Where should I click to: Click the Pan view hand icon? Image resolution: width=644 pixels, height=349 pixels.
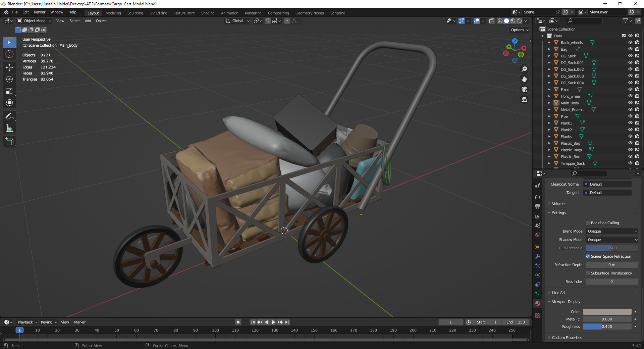(524, 79)
